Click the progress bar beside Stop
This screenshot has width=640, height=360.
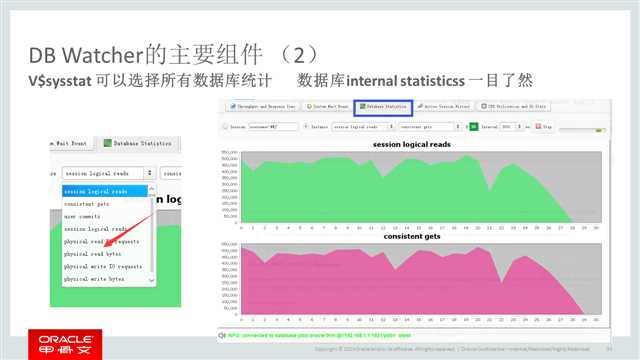click(582, 130)
